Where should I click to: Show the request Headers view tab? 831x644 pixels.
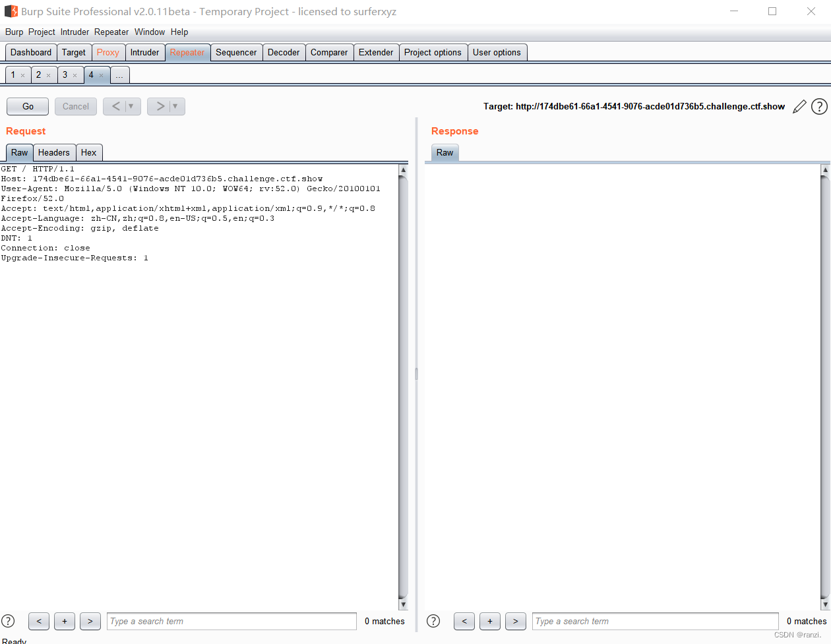54,153
